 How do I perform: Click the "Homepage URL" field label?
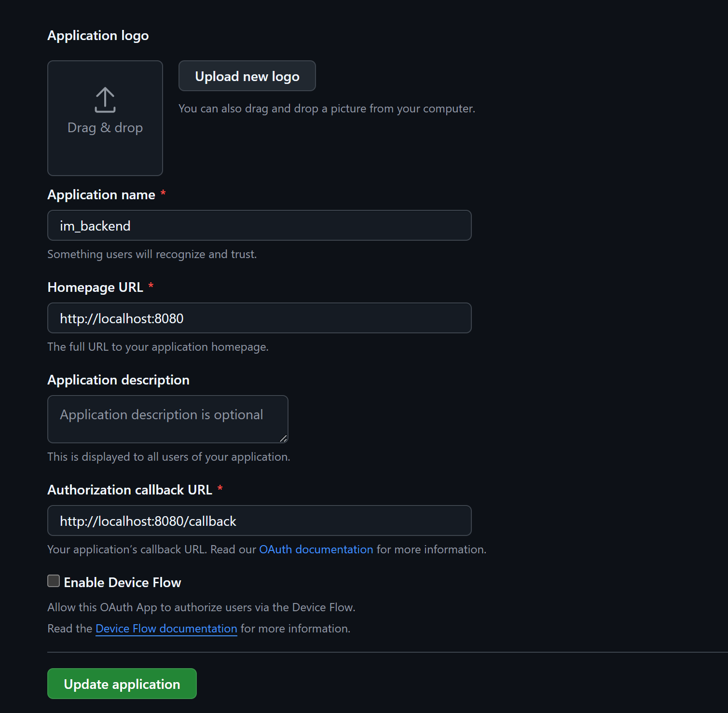pyautogui.click(x=95, y=288)
